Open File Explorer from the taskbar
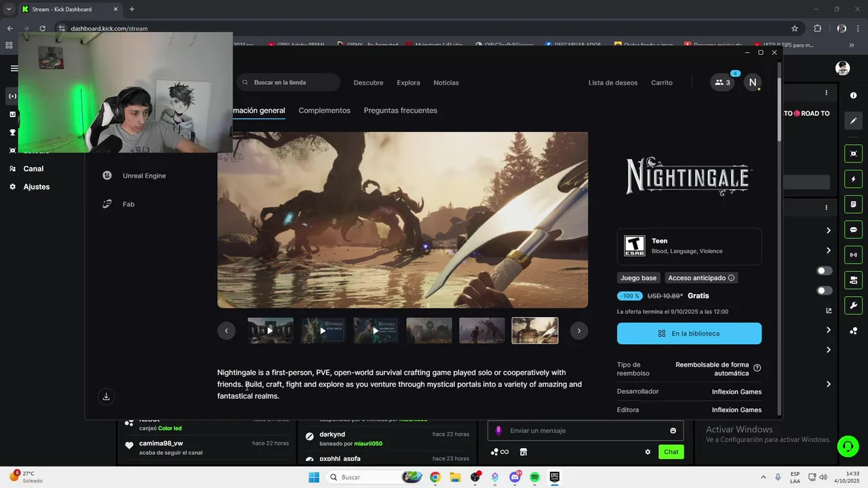The width and height of the screenshot is (868, 488). (x=455, y=477)
